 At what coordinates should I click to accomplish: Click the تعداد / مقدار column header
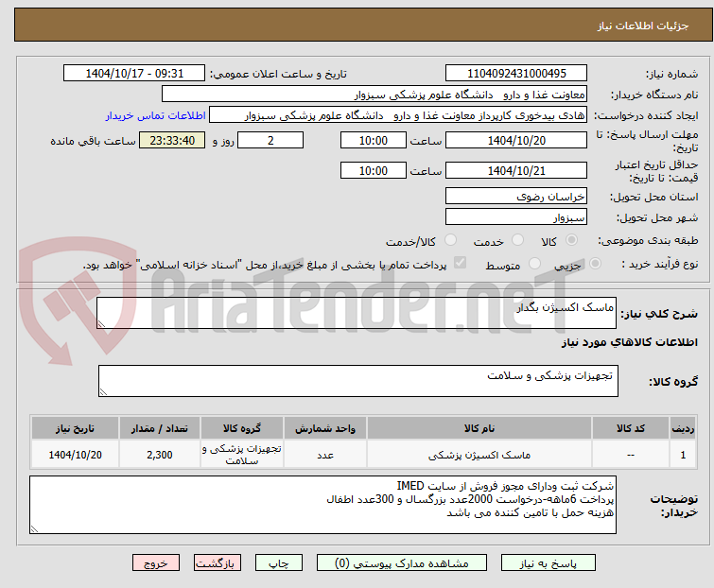point(160,428)
